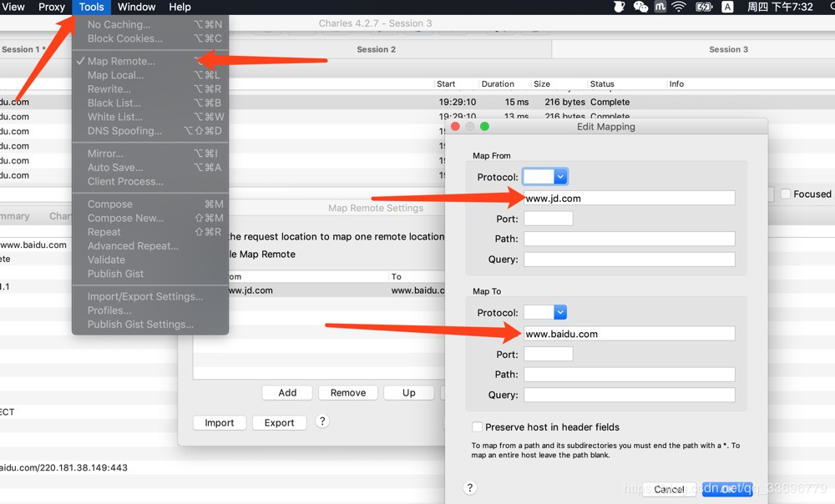This screenshot has height=504, width=835.
Task: Click the Map To Query field
Action: coord(630,395)
